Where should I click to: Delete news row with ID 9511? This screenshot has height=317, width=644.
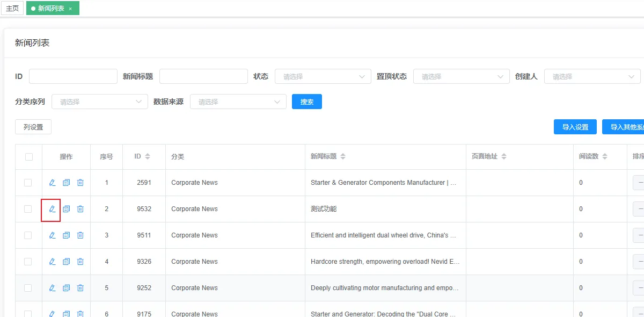[80, 235]
